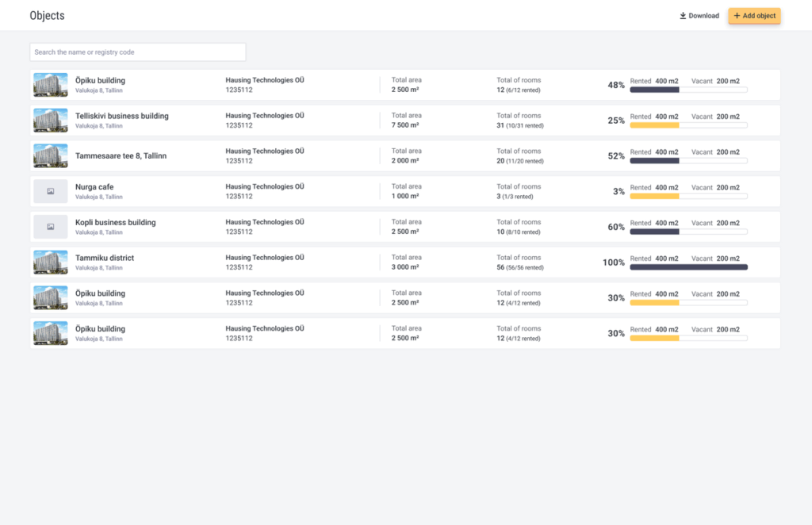Click the plus icon on Add object
This screenshot has height=525, width=812.
coord(737,16)
